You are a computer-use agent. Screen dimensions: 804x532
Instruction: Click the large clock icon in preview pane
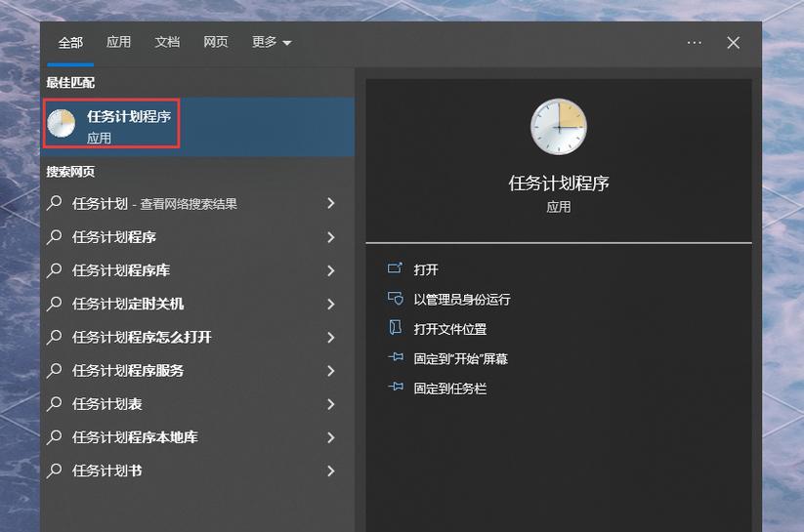point(559,127)
